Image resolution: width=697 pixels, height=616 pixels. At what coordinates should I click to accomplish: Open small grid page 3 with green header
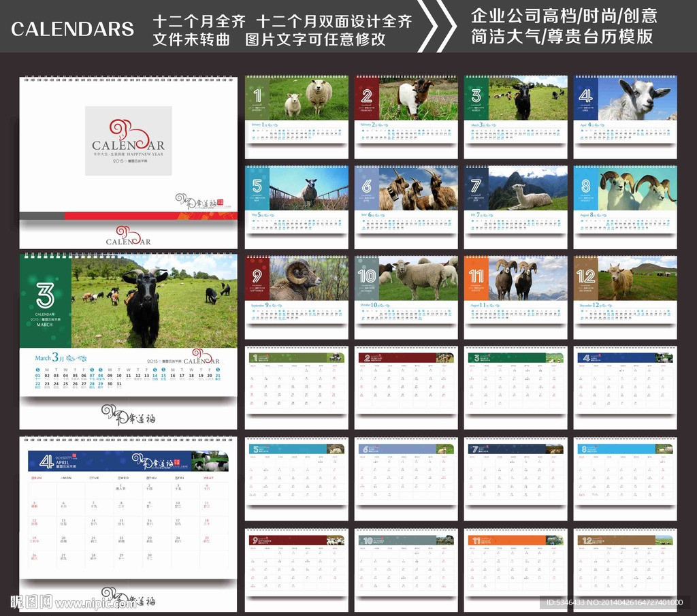[516, 387]
